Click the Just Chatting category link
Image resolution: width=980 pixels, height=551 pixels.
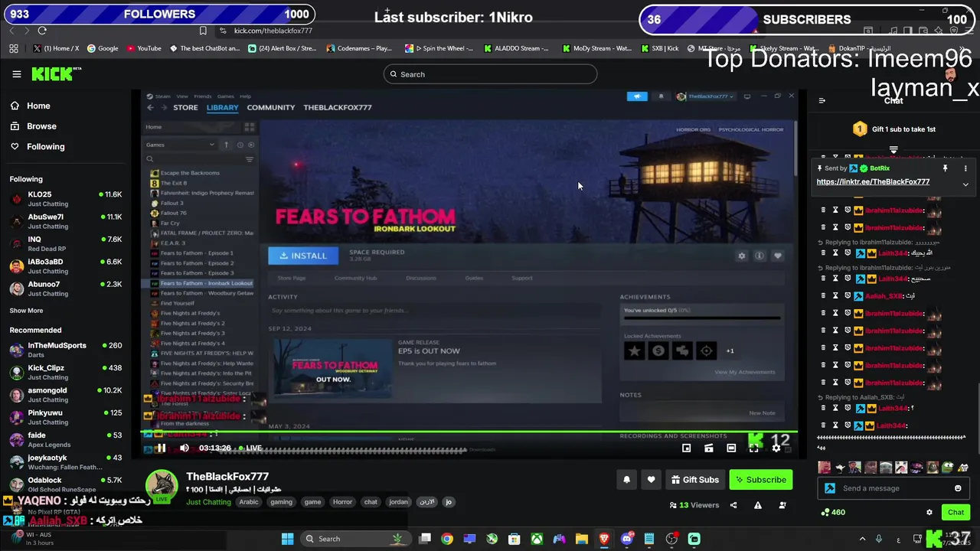pos(208,502)
